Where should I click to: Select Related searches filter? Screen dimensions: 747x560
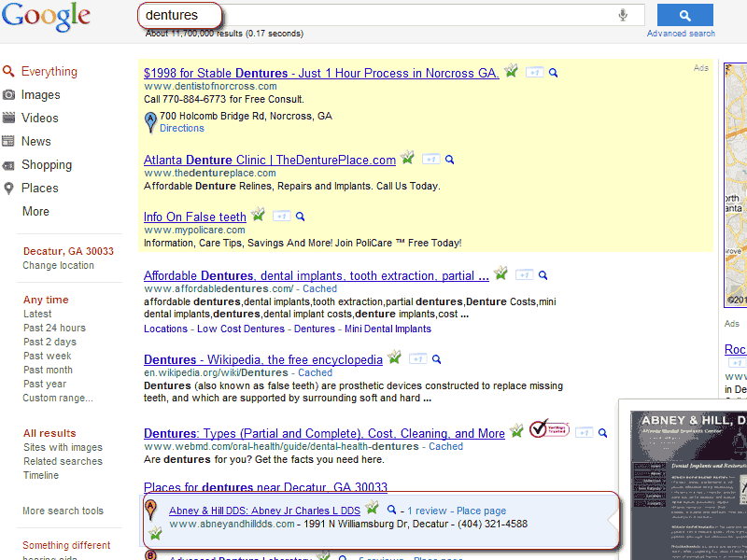tap(63, 461)
